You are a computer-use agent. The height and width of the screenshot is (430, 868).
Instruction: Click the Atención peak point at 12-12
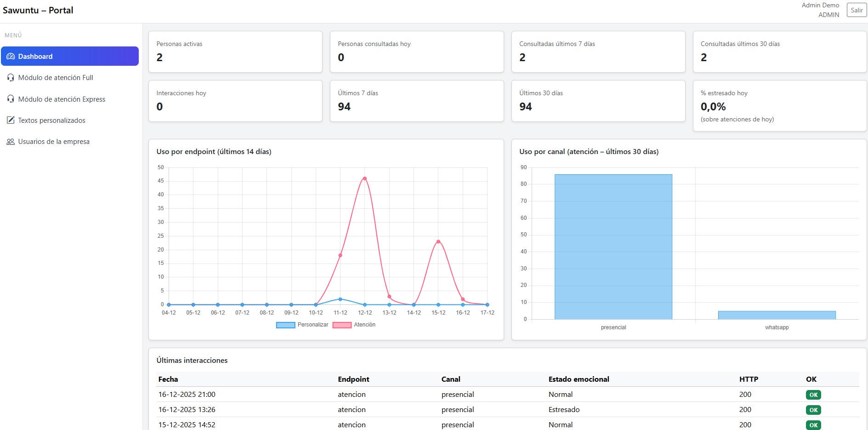(x=364, y=178)
